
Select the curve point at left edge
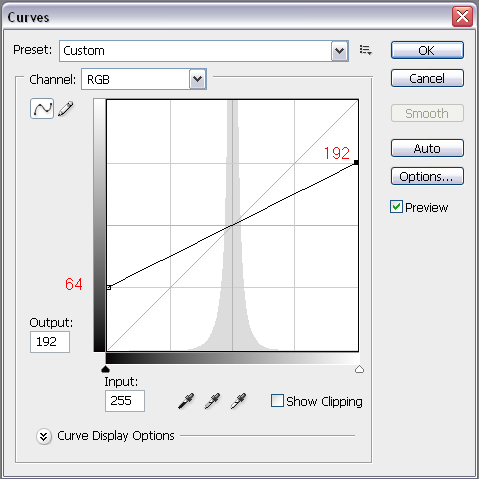(109, 287)
